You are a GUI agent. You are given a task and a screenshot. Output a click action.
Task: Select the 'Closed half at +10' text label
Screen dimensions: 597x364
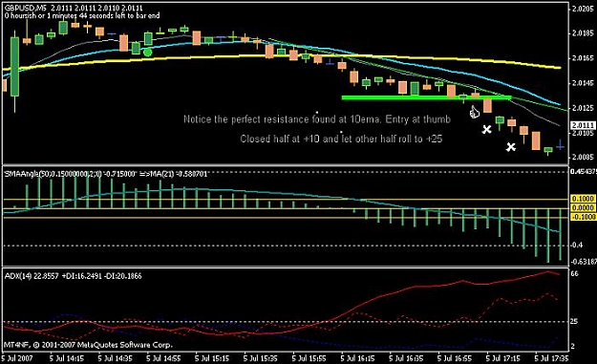coord(341,139)
